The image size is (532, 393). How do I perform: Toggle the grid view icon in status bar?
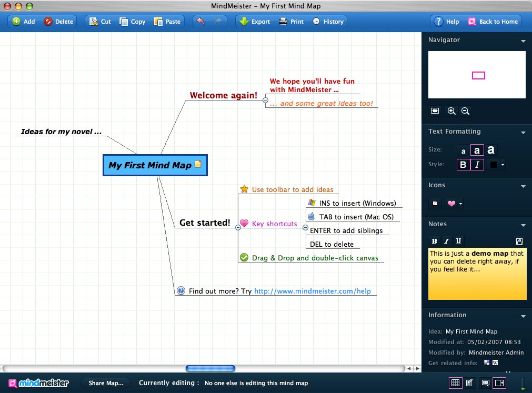(455, 383)
